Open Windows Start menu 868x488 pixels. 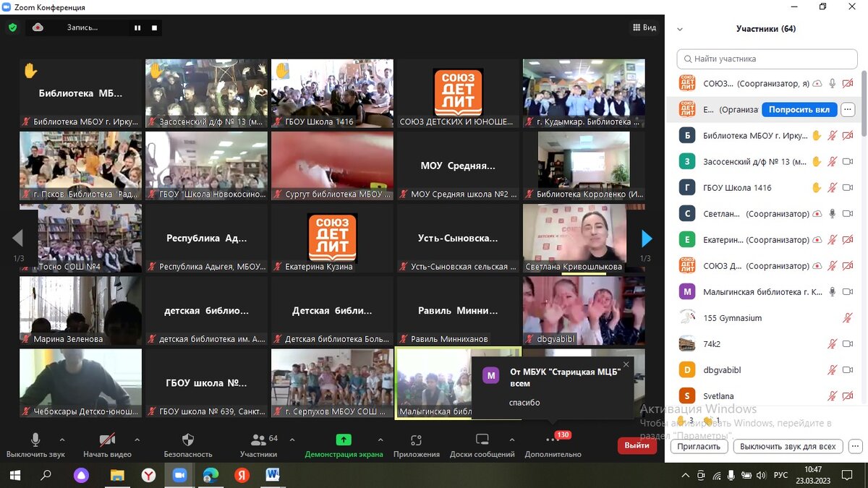click(14, 475)
